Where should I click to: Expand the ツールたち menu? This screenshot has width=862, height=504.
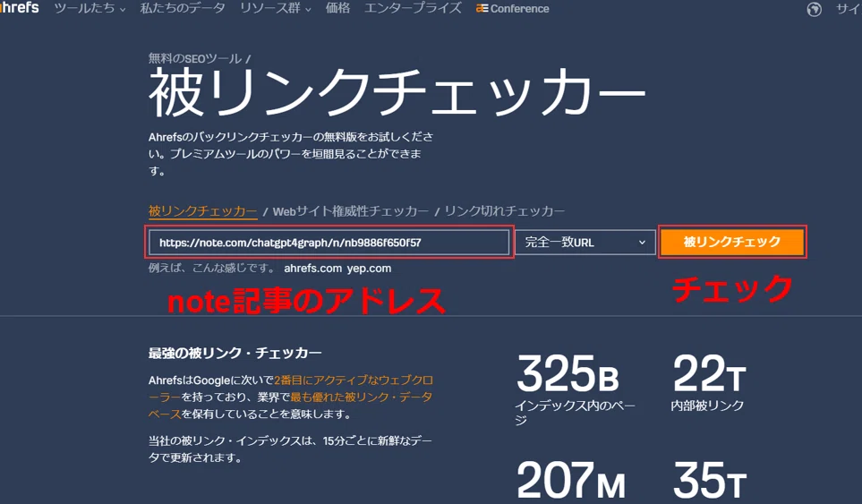pyautogui.click(x=90, y=8)
